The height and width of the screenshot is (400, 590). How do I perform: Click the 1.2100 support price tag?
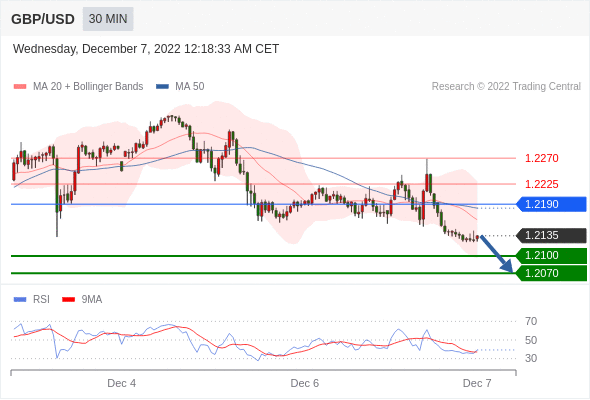point(551,256)
